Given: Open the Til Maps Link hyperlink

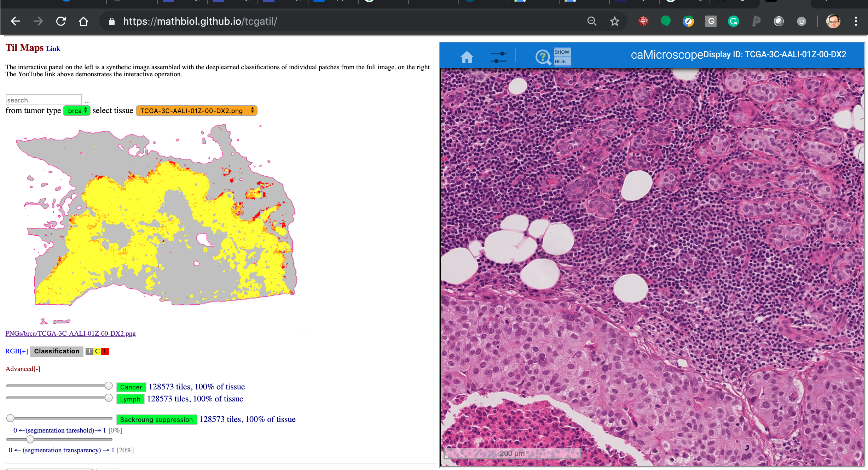Looking at the screenshot, I should [x=53, y=48].
